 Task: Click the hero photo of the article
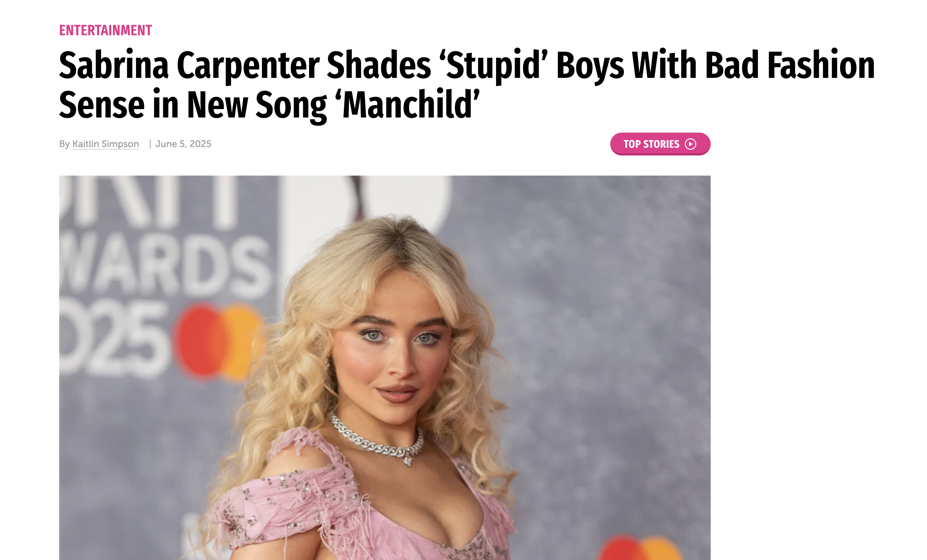pyautogui.click(x=385, y=368)
